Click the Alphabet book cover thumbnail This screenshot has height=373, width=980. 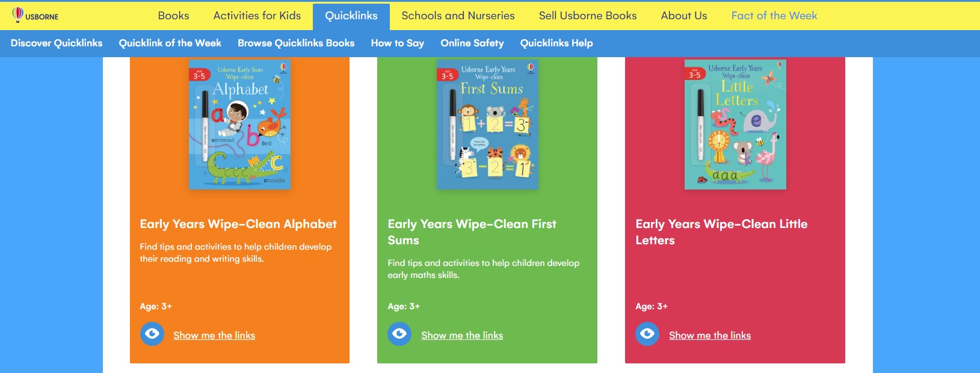point(239,124)
